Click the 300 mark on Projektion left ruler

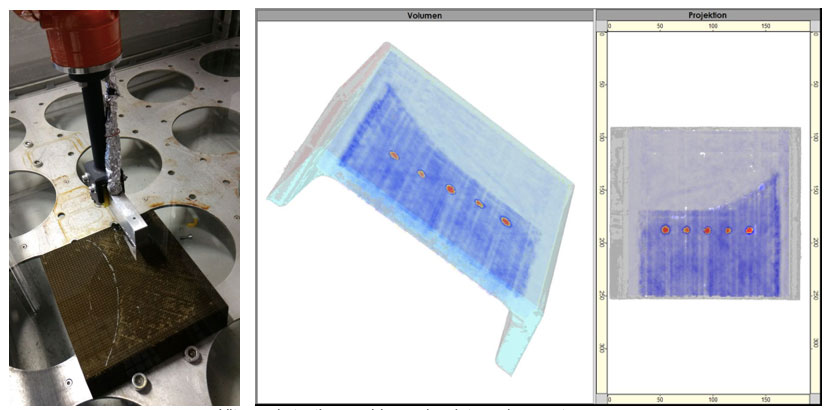pyautogui.click(x=602, y=346)
